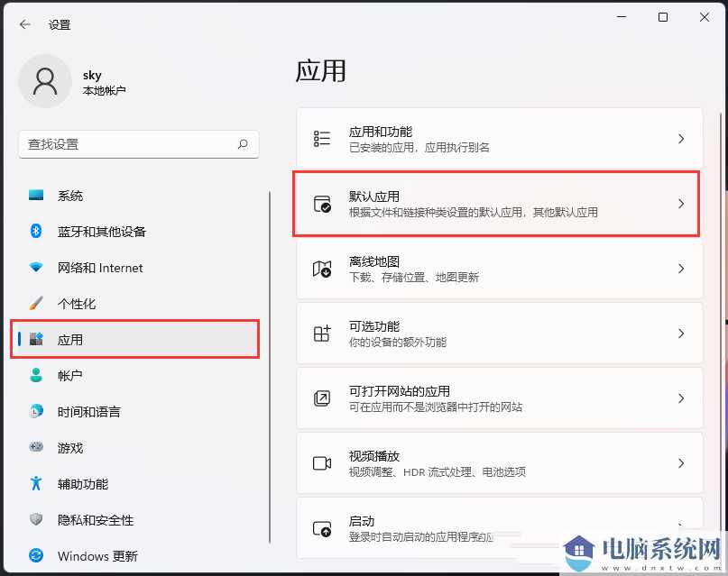
Task: Select the 离线地图 map download icon
Action: click(x=321, y=268)
